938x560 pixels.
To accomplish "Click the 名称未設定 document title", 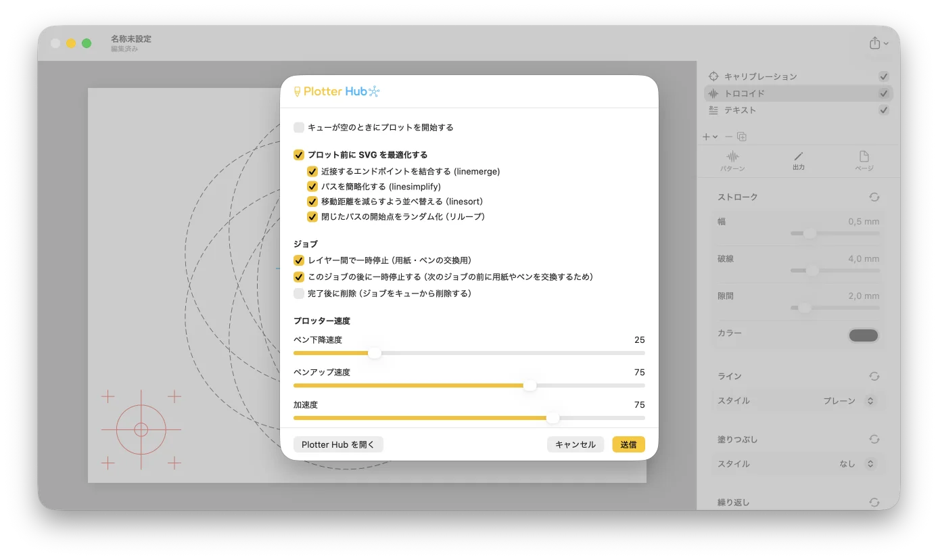I will [131, 39].
